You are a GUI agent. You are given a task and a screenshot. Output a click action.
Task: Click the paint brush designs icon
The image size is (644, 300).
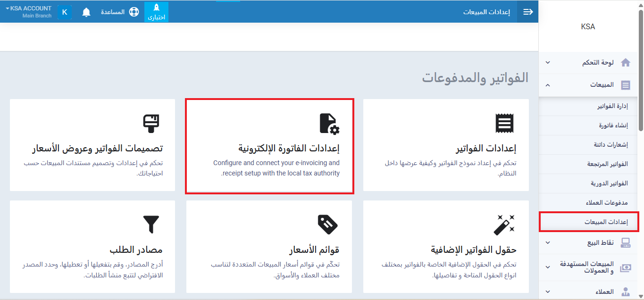click(151, 124)
